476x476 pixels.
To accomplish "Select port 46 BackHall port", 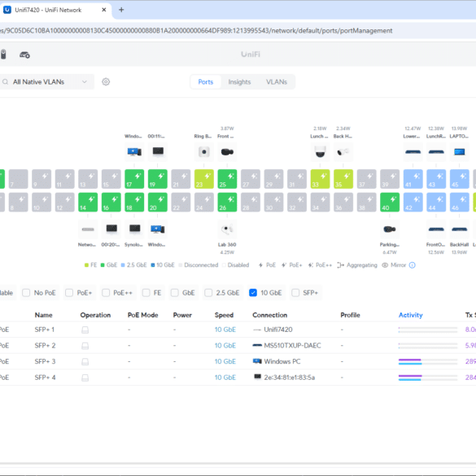I will [x=459, y=202].
